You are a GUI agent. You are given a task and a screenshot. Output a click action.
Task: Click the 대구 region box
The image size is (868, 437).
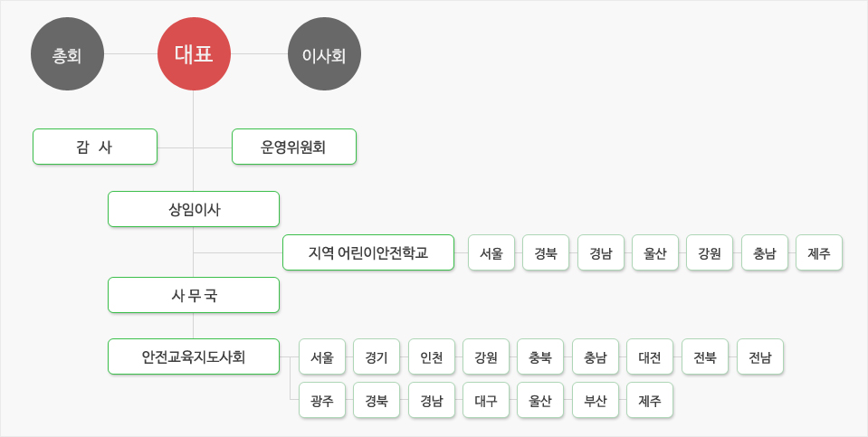pos(486,400)
